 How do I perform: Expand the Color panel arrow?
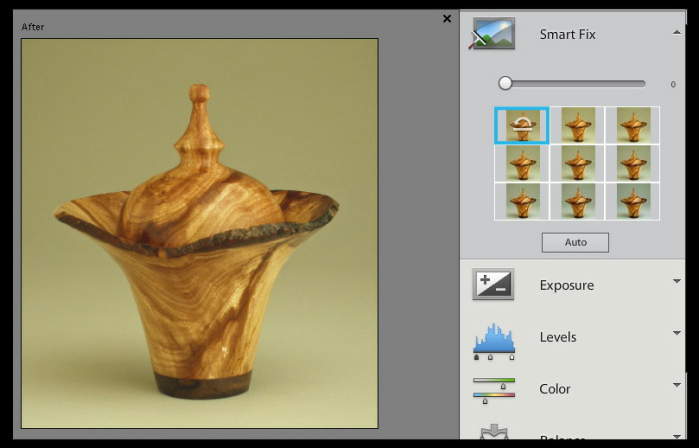click(677, 385)
